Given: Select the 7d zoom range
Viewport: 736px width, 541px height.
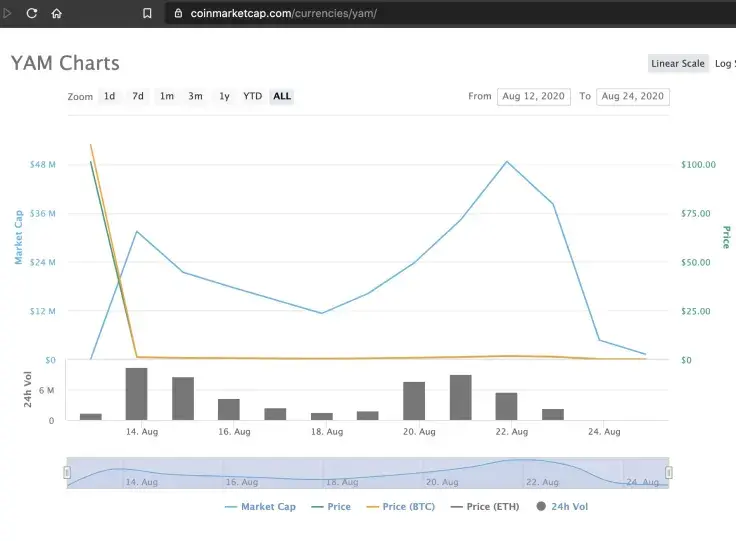Looking at the screenshot, I should pos(138,96).
